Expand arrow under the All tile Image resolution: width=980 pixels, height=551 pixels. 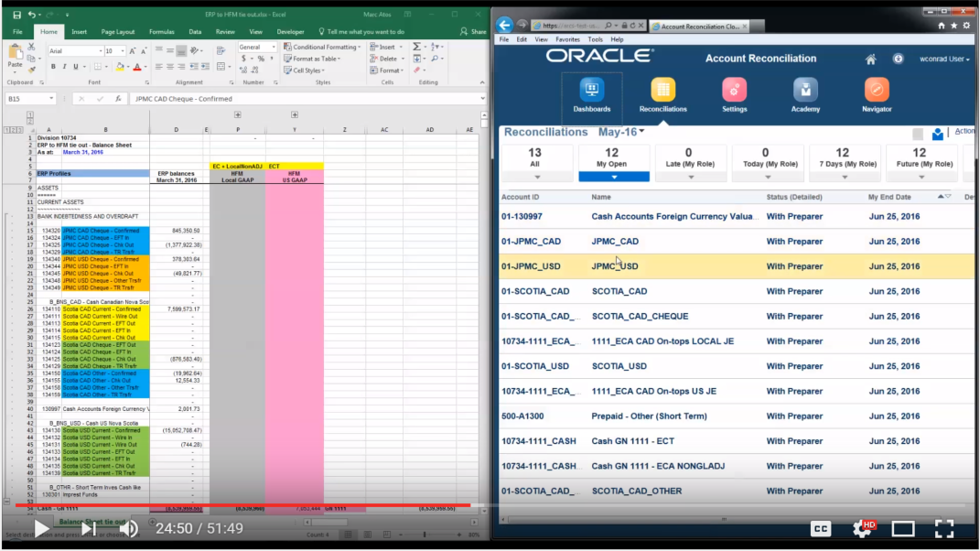tap(537, 177)
